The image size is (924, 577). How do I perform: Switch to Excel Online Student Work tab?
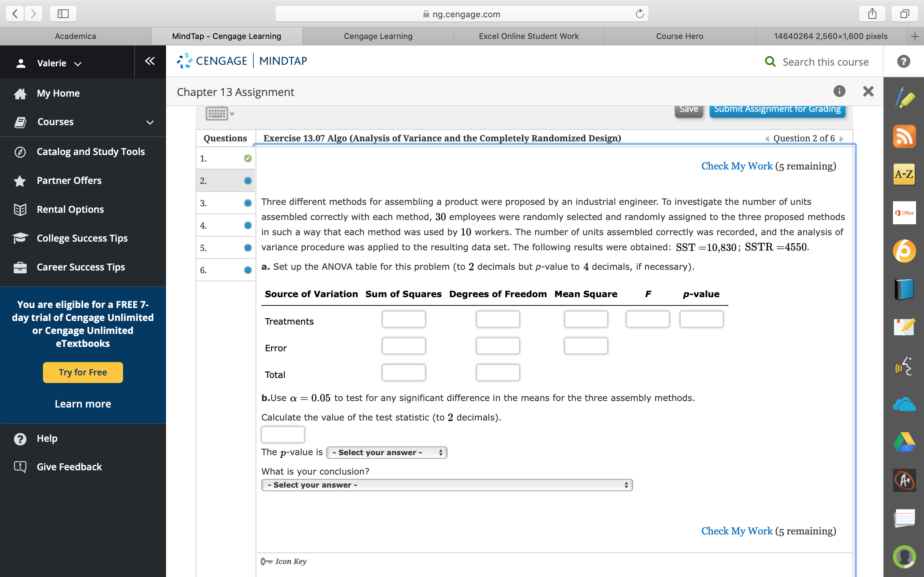(528, 36)
